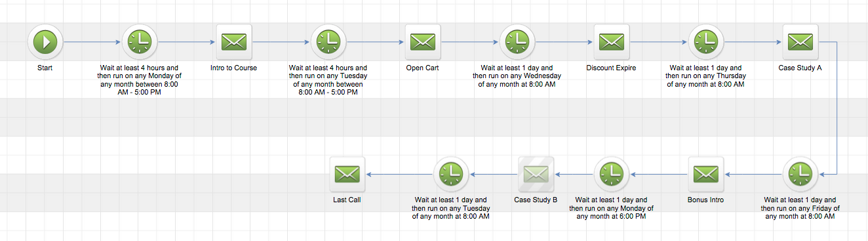The height and width of the screenshot is (241, 868).
Task: Select the Tuesday 8 AM–5 PM wait timer
Action: tap(328, 42)
